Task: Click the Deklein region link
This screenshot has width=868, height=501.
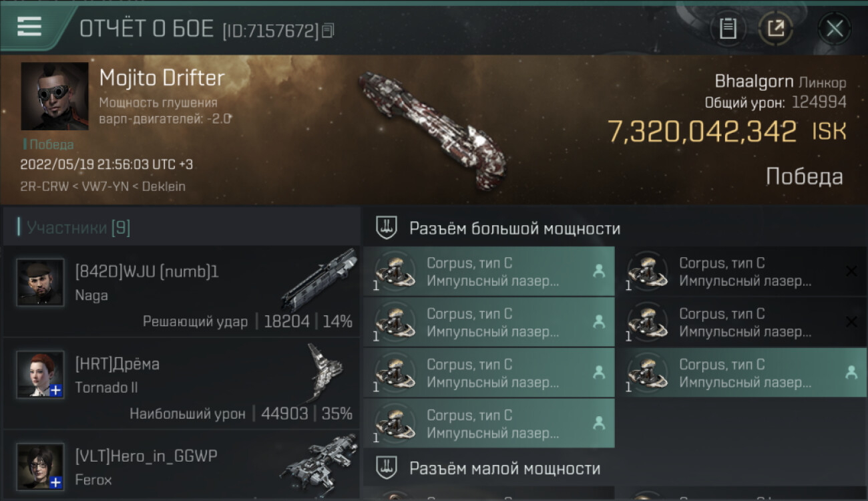Action: (x=164, y=186)
